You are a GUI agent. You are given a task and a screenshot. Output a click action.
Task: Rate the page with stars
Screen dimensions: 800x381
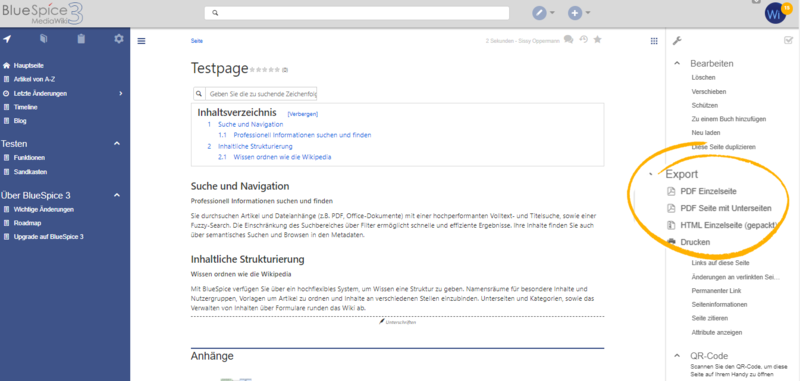point(264,69)
